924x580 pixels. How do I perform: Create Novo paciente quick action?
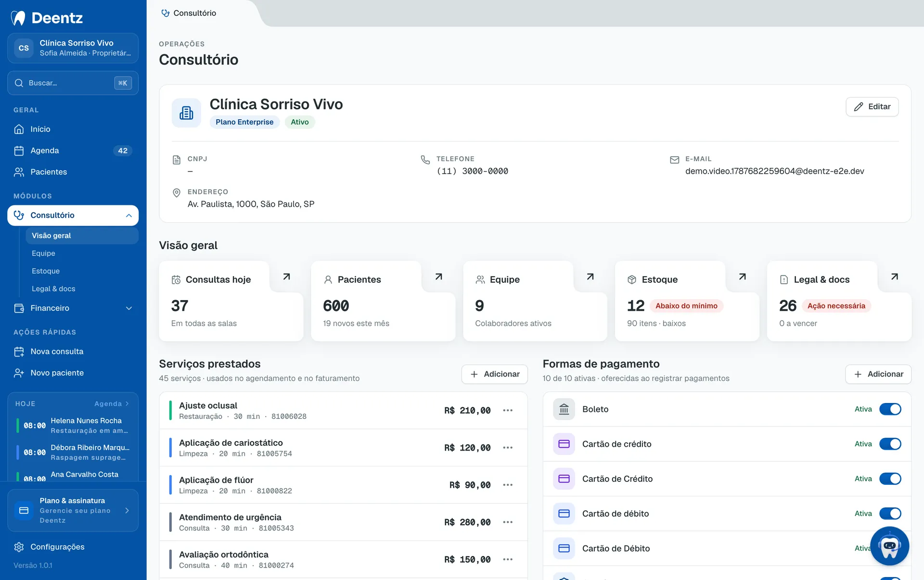point(73,373)
